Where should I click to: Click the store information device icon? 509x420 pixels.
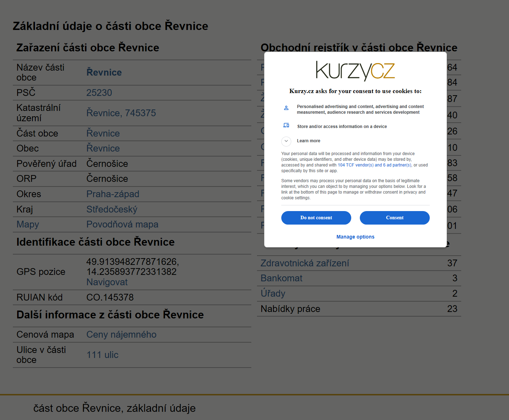click(286, 126)
